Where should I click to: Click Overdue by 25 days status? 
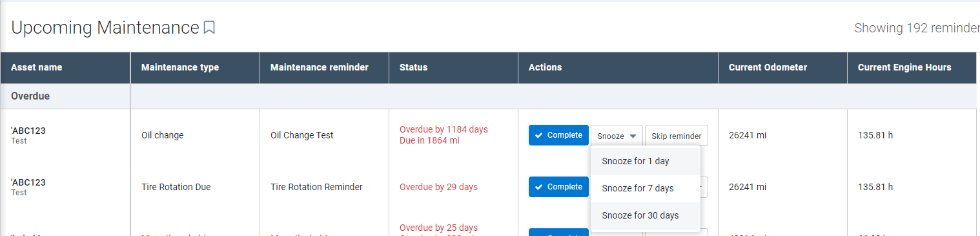click(x=438, y=228)
